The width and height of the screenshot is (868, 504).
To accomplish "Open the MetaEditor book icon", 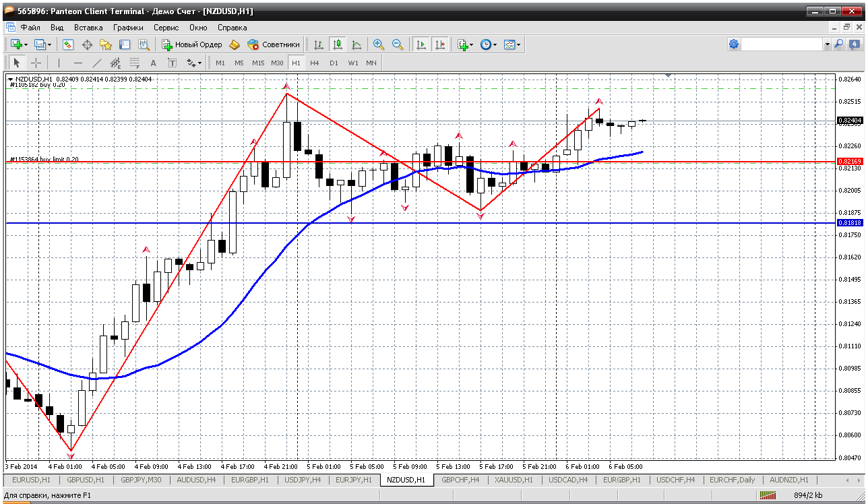I will (x=235, y=44).
